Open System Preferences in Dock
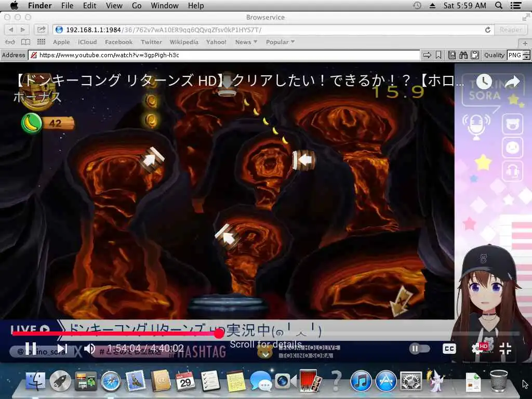This screenshot has width=532, height=399. tap(411, 381)
